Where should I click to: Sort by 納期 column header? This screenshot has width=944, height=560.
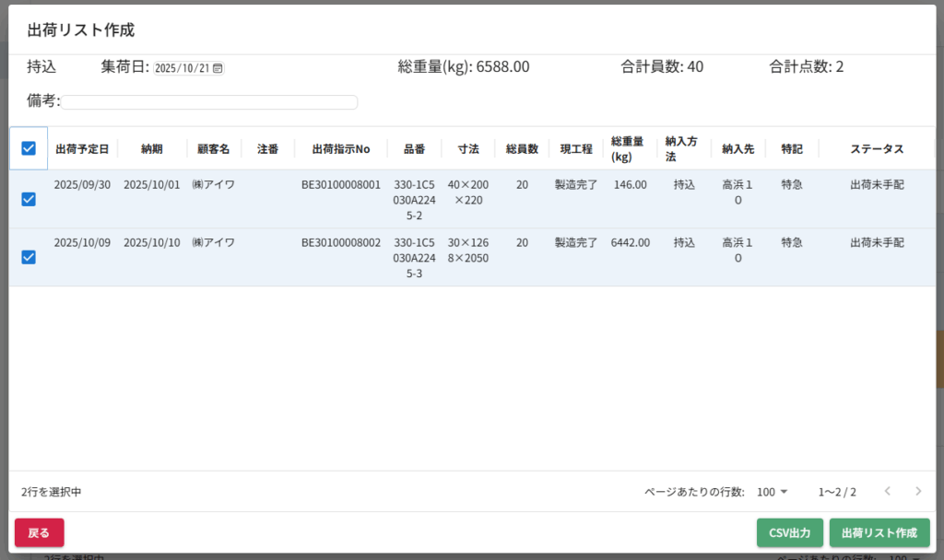(x=152, y=149)
